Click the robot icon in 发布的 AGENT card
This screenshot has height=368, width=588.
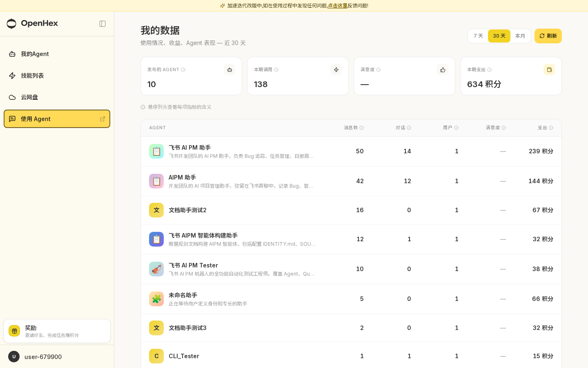(x=229, y=70)
